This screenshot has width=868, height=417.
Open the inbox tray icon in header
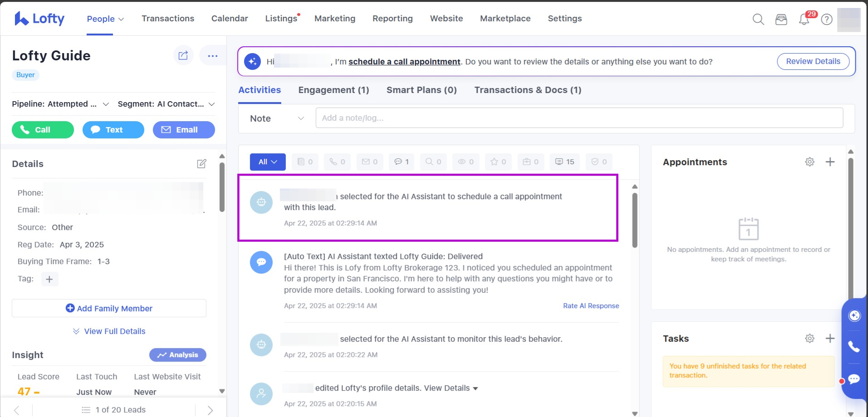click(x=781, y=20)
